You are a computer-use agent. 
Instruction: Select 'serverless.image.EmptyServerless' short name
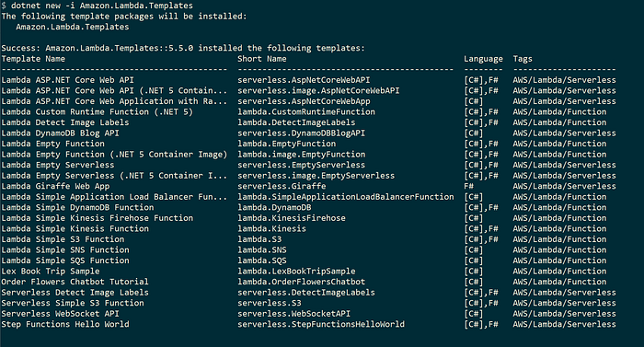tap(316, 176)
